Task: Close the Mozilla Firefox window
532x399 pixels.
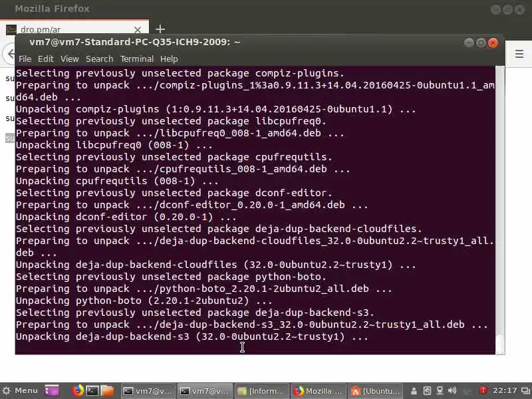Action: pos(519,9)
